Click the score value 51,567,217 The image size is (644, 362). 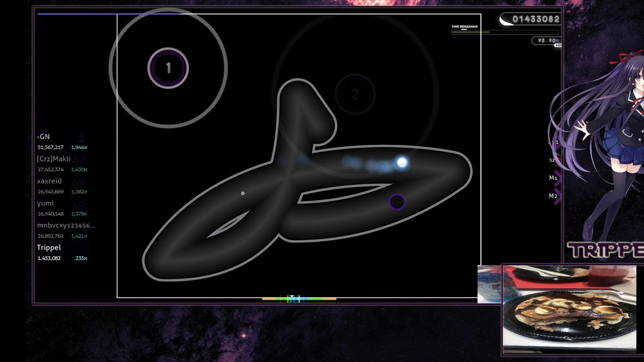[x=50, y=147]
